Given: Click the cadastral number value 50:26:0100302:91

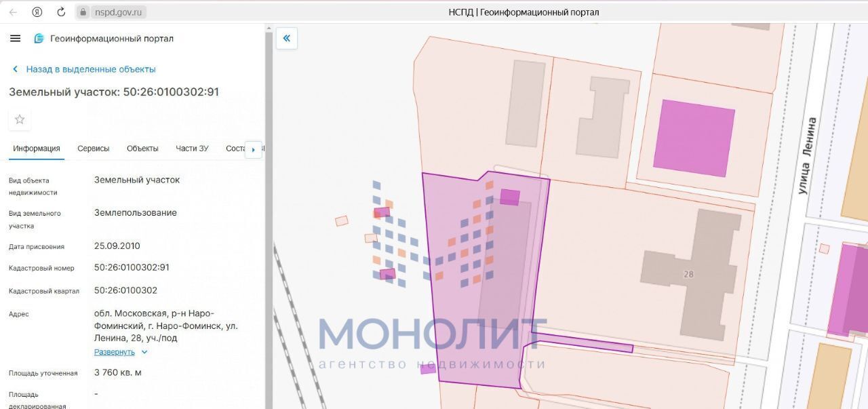Looking at the screenshot, I should [132, 267].
